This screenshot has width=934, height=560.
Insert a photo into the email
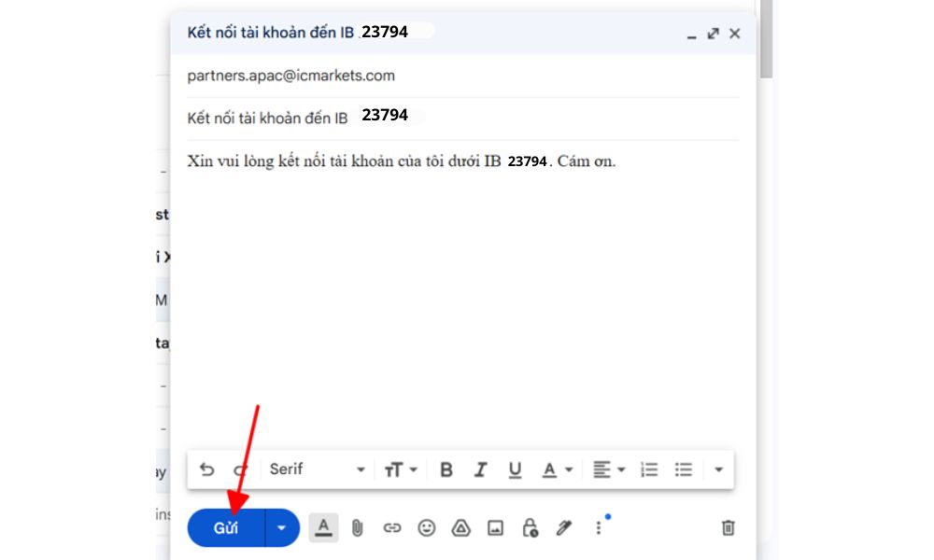point(495,527)
